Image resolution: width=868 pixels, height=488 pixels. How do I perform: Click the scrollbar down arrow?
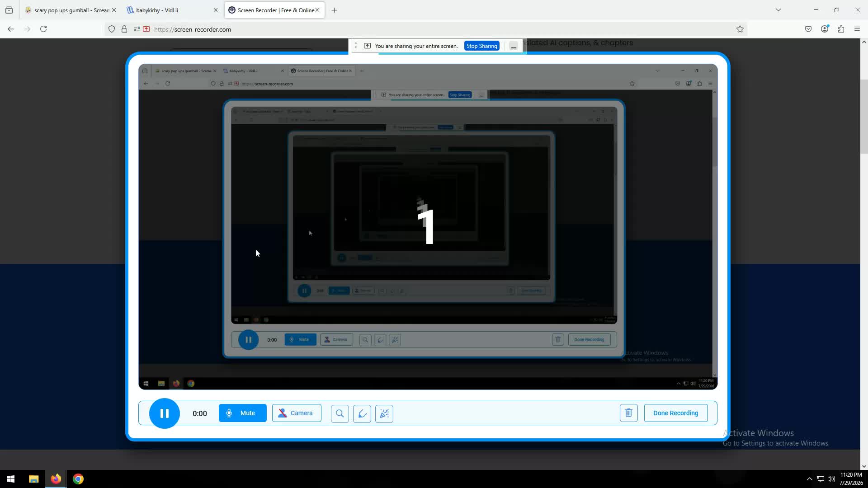(x=864, y=466)
